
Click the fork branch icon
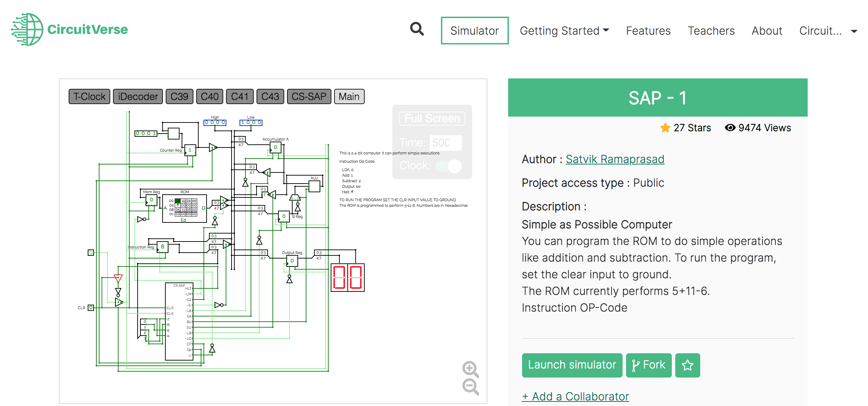tap(635, 365)
